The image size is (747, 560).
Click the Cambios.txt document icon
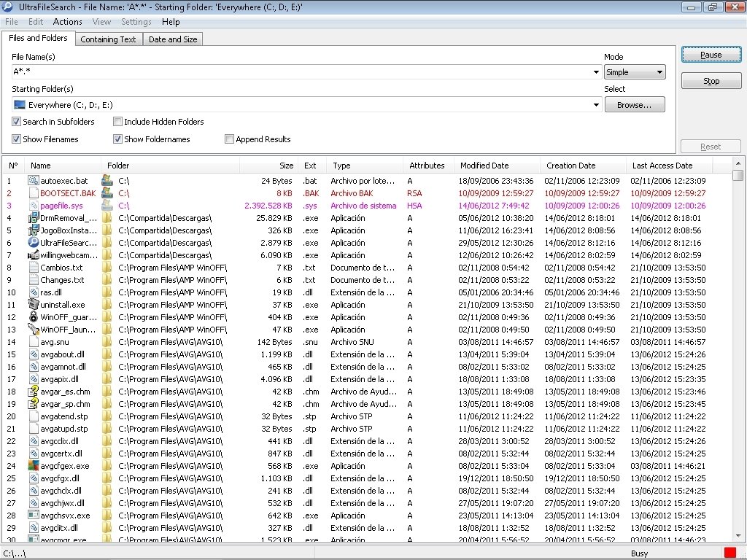point(34,267)
